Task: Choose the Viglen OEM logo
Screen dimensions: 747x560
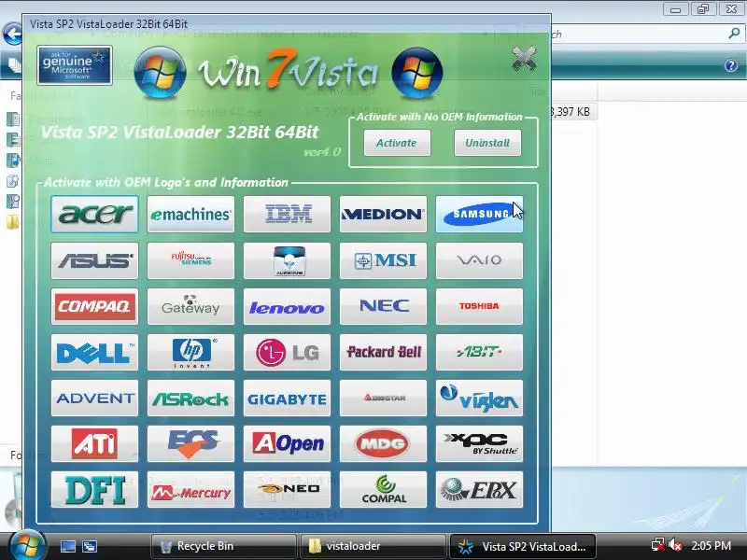Action: (479, 398)
